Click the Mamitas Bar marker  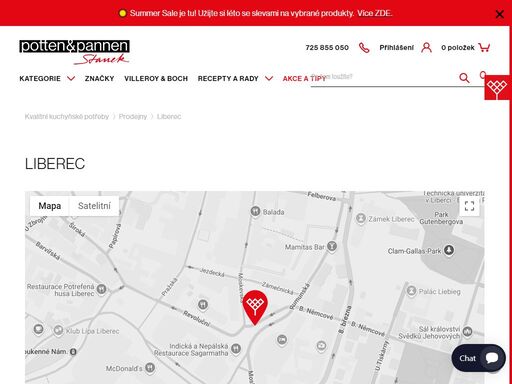(332, 247)
